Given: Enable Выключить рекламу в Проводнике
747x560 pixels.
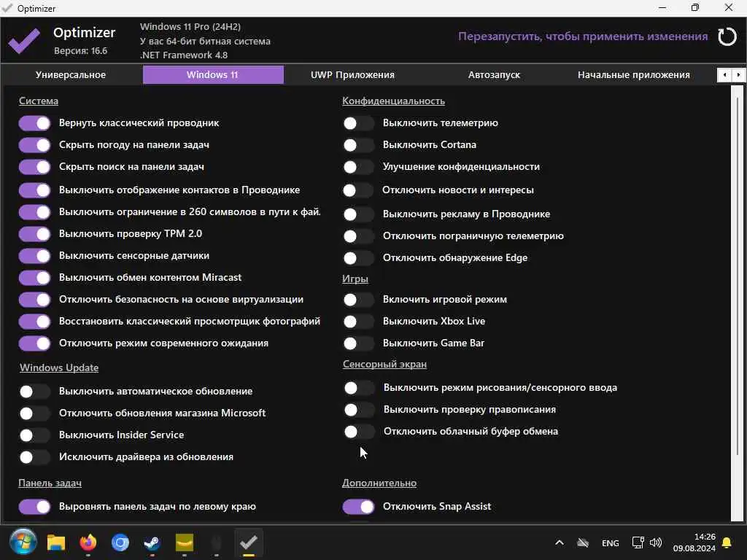Looking at the screenshot, I should point(358,214).
